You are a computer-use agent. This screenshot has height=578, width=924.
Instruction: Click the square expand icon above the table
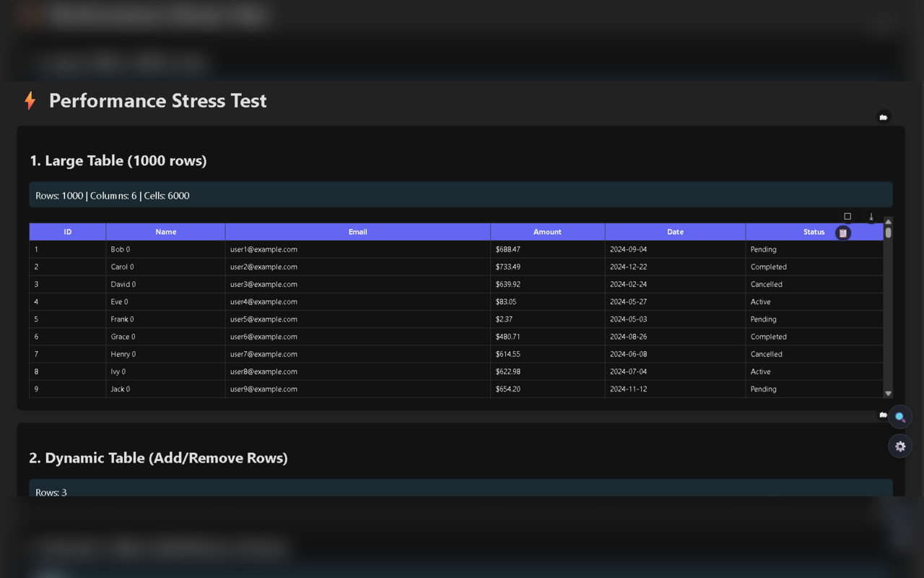click(847, 216)
